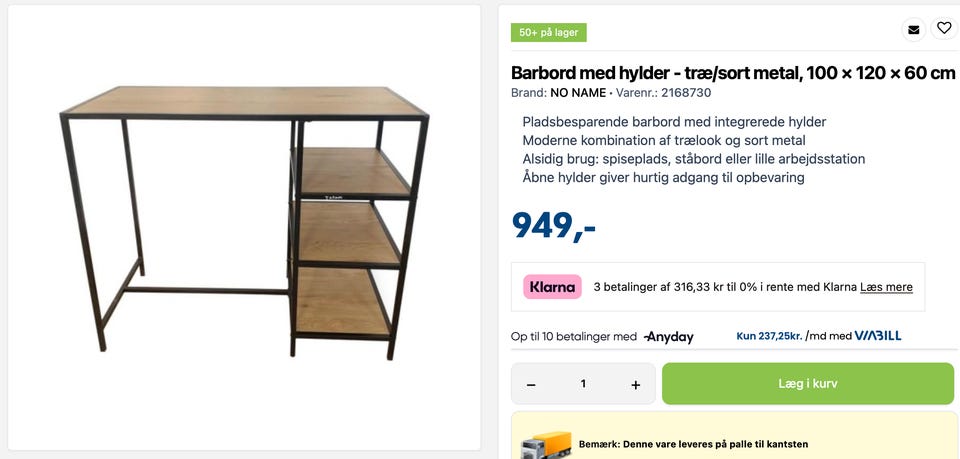Image resolution: width=960 pixels, height=459 pixels.
Task: Click the NO NAME brand link
Action: coord(577,93)
